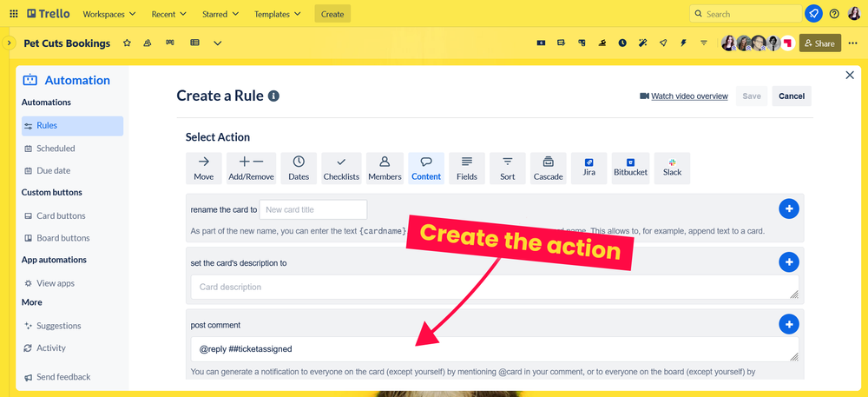Click Send feedback in sidebar
This screenshot has height=397, width=868.
click(57, 376)
